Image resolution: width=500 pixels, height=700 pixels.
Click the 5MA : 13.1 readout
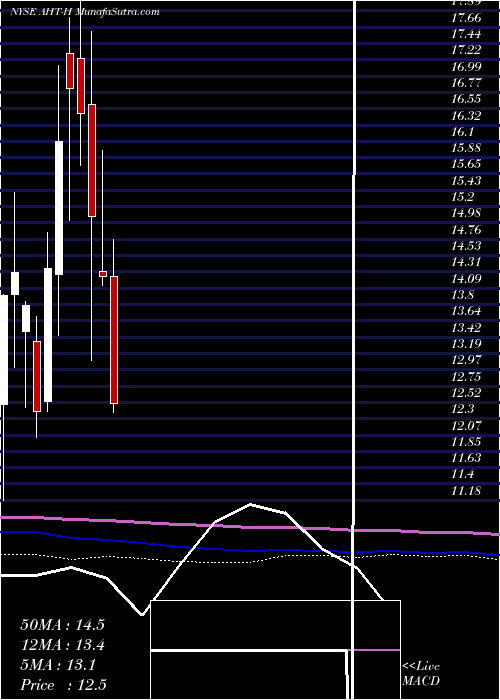point(58,665)
